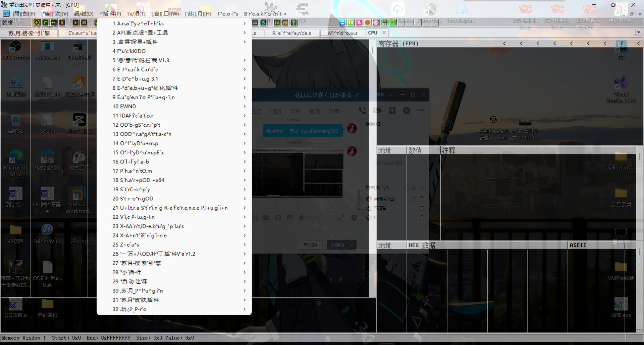Click the phone call icon in chat window
The width and height of the screenshot is (644, 345).
click(363, 110)
